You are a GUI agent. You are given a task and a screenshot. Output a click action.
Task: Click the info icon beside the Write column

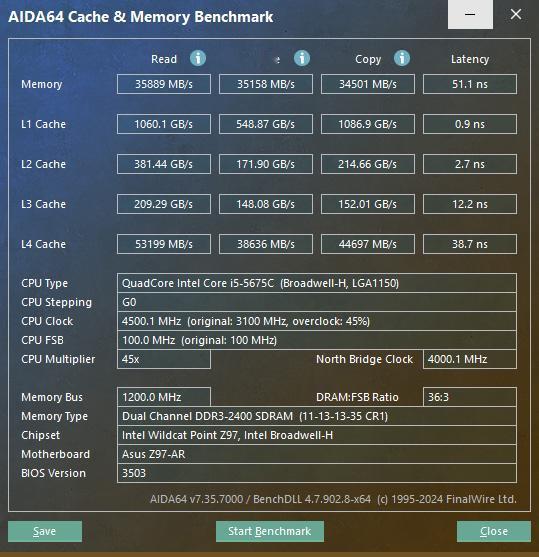(x=302, y=58)
